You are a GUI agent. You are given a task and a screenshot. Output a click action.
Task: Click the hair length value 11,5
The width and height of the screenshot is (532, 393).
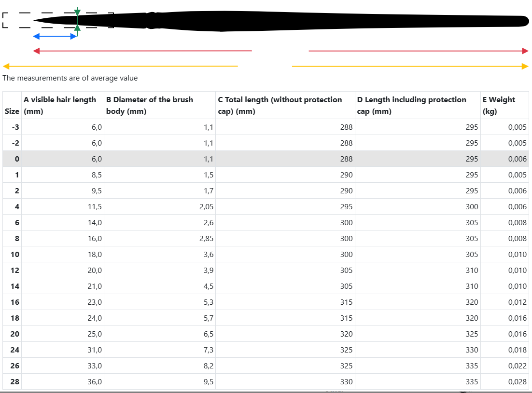[x=95, y=207]
